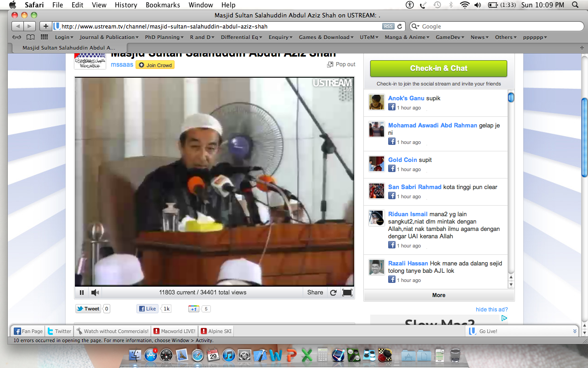The width and height of the screenshot is (588, 368).
Task: Click the Check-in & Chat button
Action: (438, 69)
